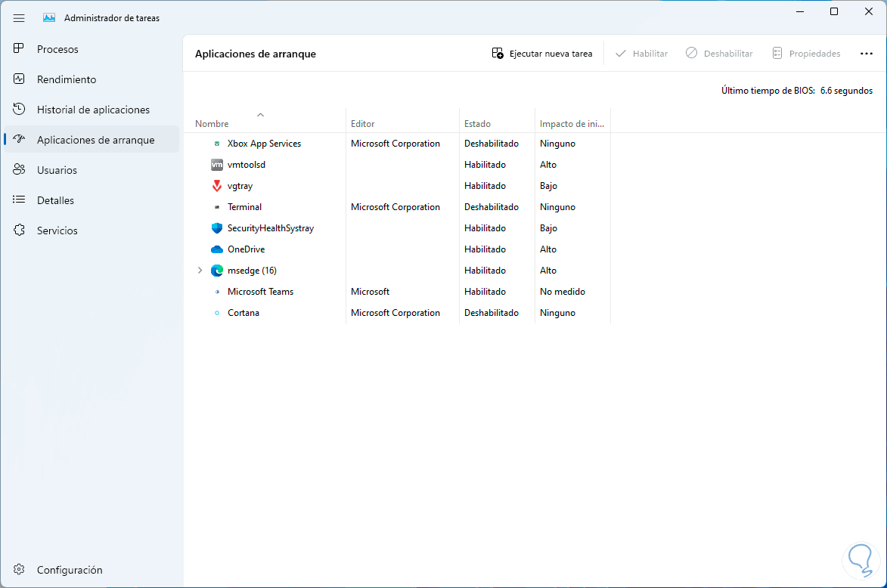887x588 pixels.
Task: Select the Cortana row name
Action: coord(243,313)
